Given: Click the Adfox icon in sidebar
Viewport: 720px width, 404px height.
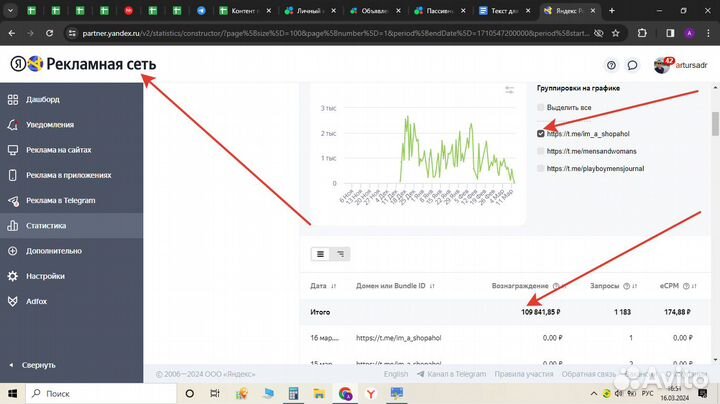Looking at the screenshot, I should [x=13, y=301].
